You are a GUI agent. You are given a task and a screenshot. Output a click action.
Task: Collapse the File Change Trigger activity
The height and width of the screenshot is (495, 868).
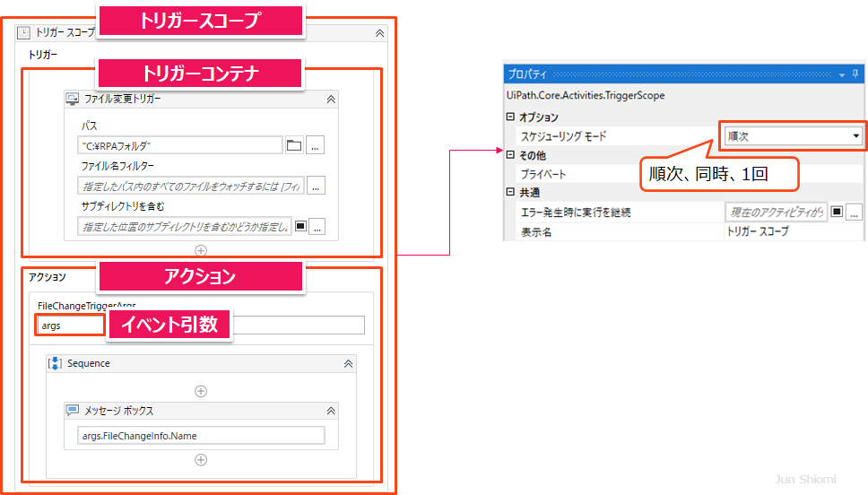(x=331, y=100)
